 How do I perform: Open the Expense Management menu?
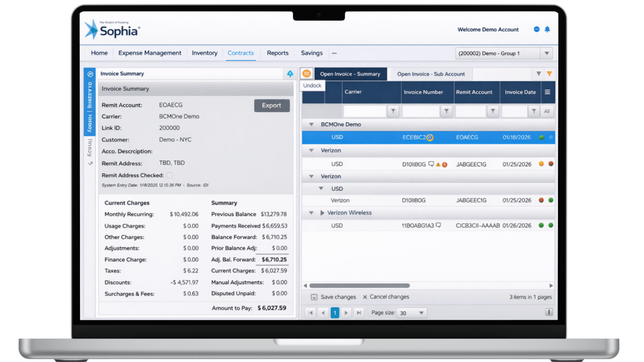150,53
